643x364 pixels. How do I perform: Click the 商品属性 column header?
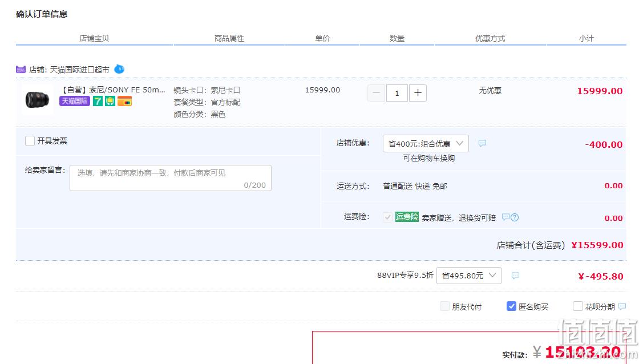[x=229, y=38]
